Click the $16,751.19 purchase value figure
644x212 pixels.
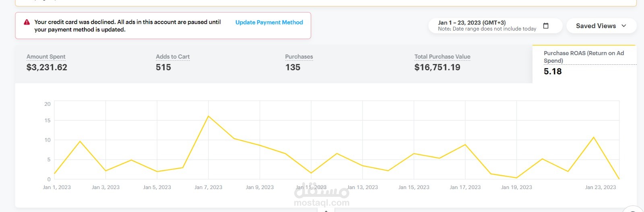click(x=437, y=67)
